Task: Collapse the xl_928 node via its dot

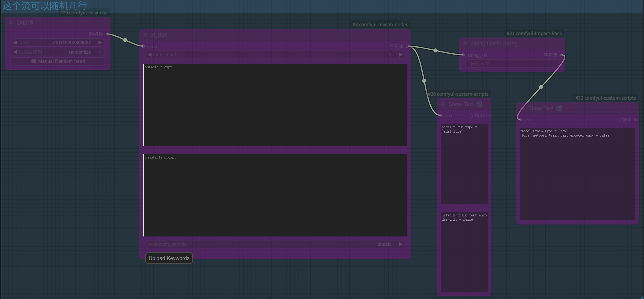Action: tap(145, 35)
